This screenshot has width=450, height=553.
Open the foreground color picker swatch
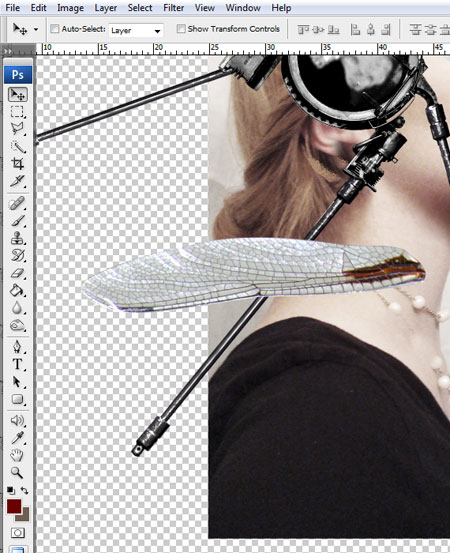click(13, 506)
